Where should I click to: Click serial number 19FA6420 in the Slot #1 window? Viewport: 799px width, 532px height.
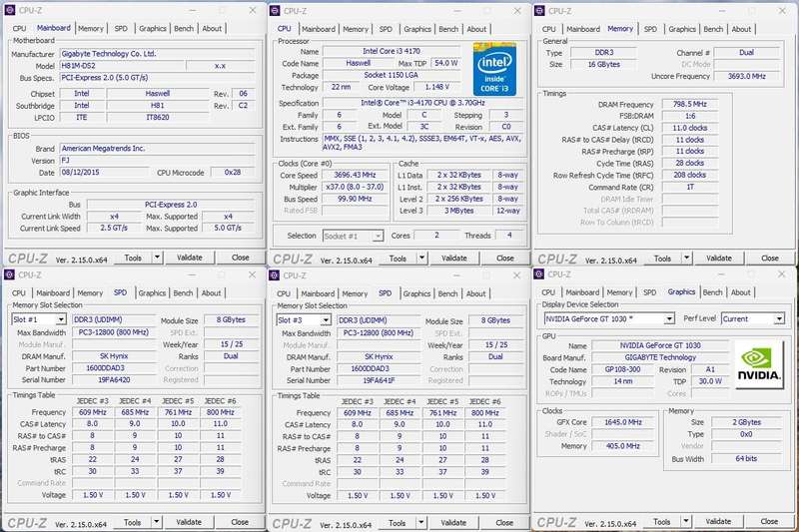(x=114, y=379)
